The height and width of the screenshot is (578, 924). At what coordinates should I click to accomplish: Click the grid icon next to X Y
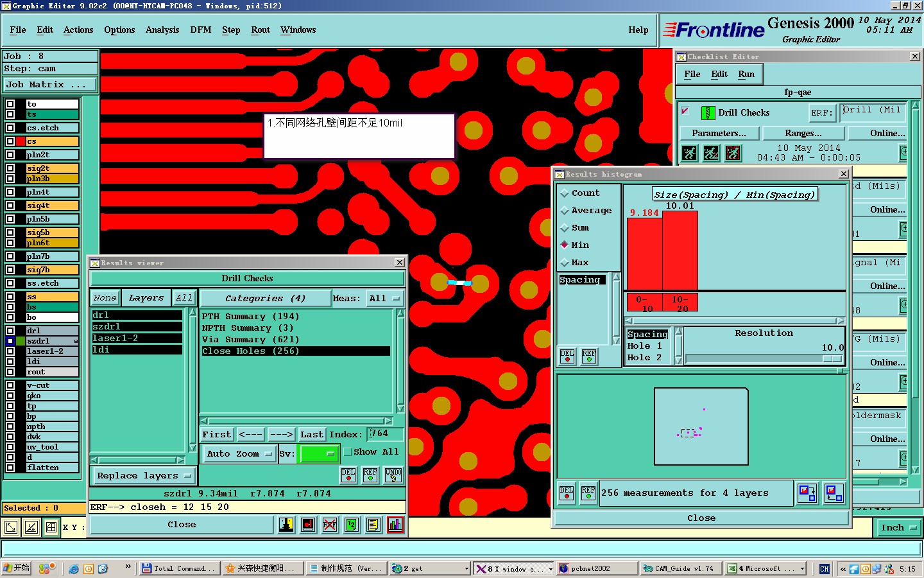coord(51,528)
